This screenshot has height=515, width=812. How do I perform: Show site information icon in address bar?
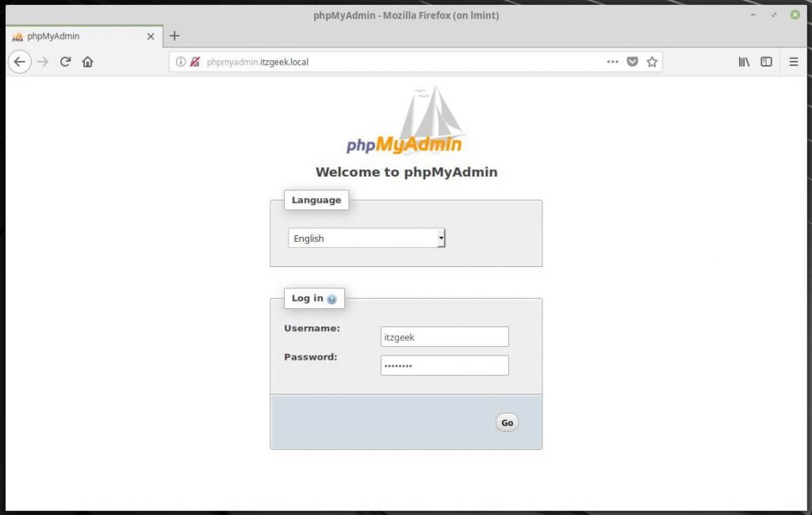point(180,62)
